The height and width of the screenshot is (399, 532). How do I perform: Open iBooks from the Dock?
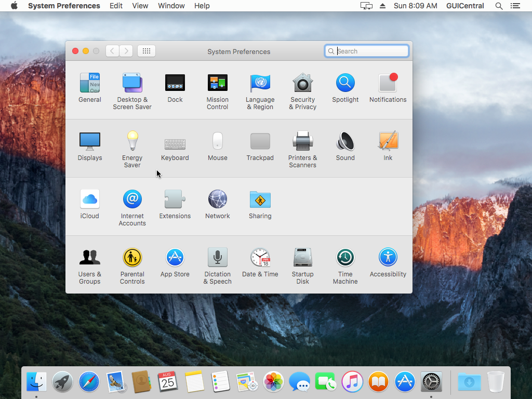click(378, 381)
